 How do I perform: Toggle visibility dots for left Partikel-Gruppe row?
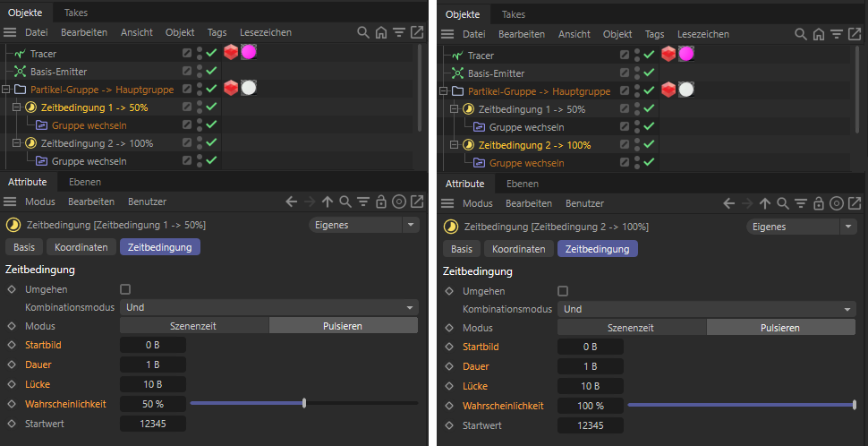(200, 89)
